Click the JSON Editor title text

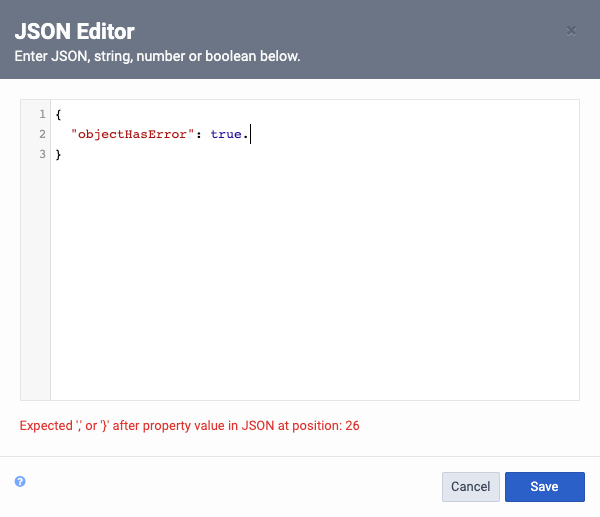click(75, 31)
